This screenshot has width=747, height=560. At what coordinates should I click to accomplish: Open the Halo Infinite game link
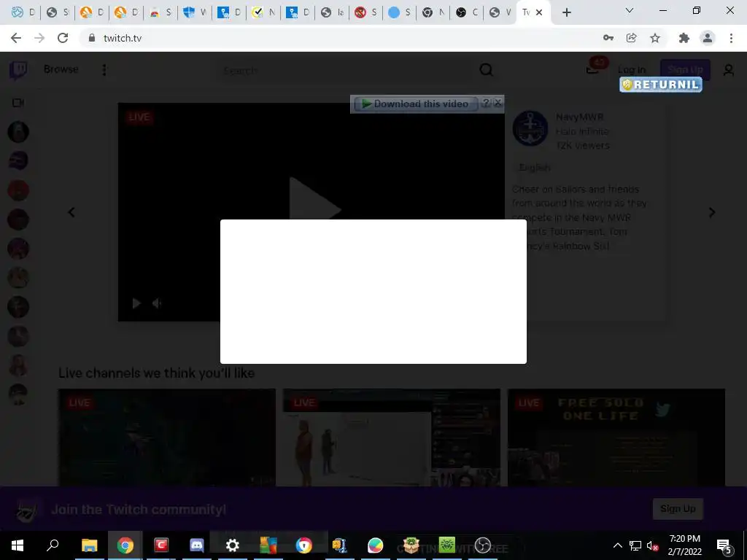[581, 131]
